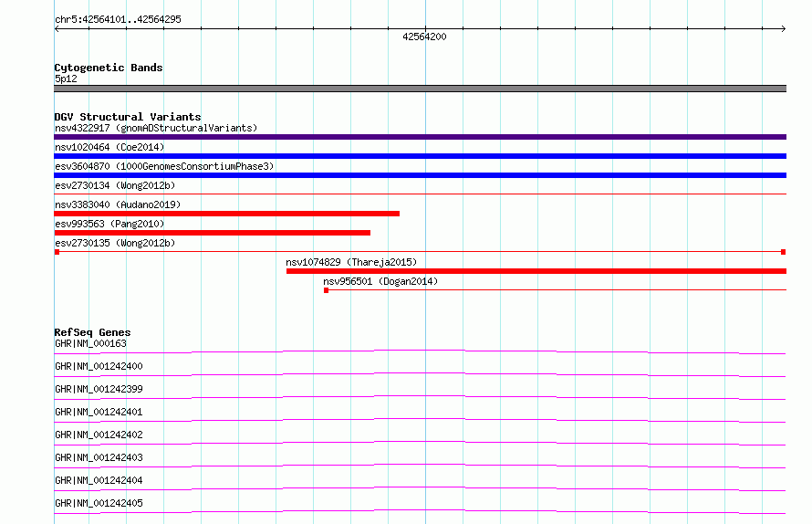This screenshot has height=524, width=812.
Task: Click the red esv993563 variant bar
Action: pyautogui.click(x=213, y=233)
